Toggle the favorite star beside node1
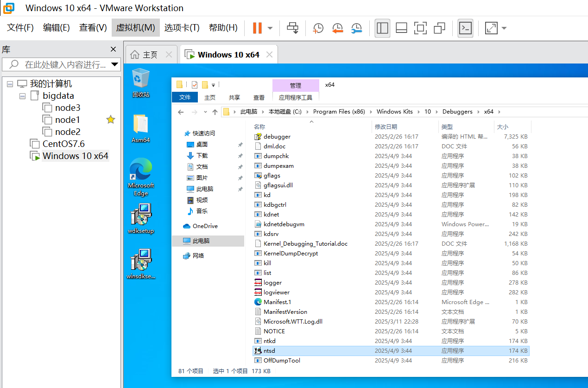The height and width of the screenshot is (388, 588). click(x=110, y=120)
